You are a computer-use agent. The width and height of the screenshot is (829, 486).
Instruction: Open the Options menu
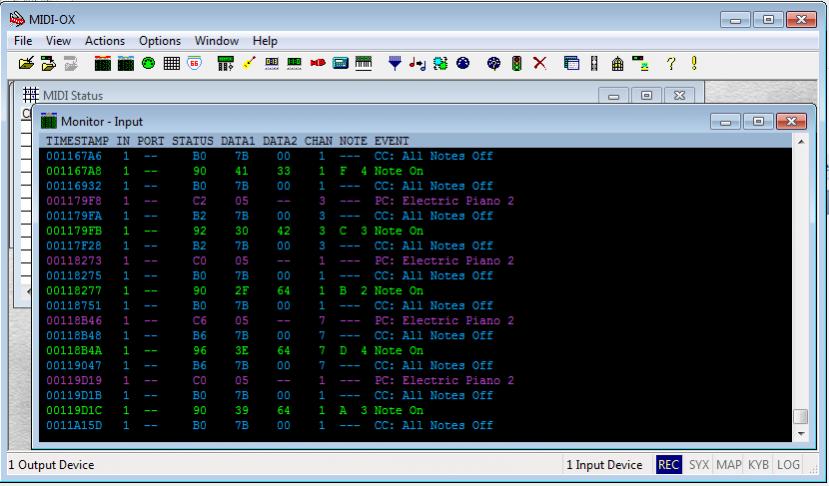pos(160,41)
